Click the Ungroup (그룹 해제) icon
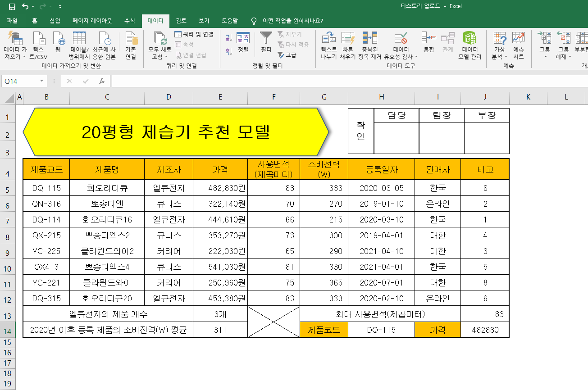 point(564,39)
